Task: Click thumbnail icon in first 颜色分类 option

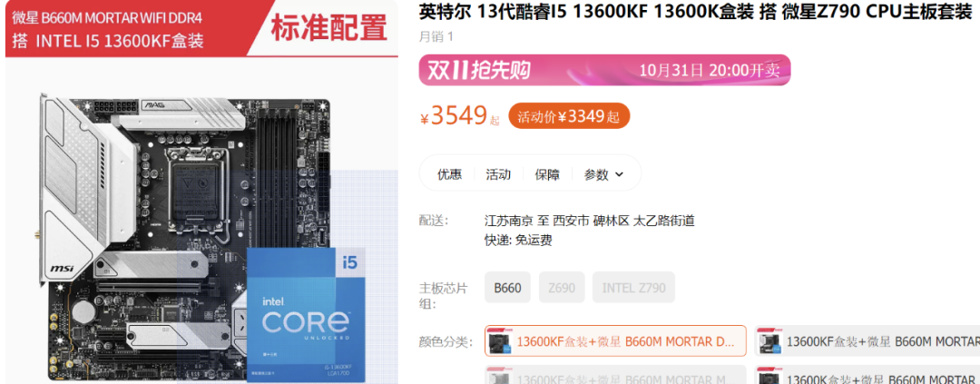Action: click(501, 342)
